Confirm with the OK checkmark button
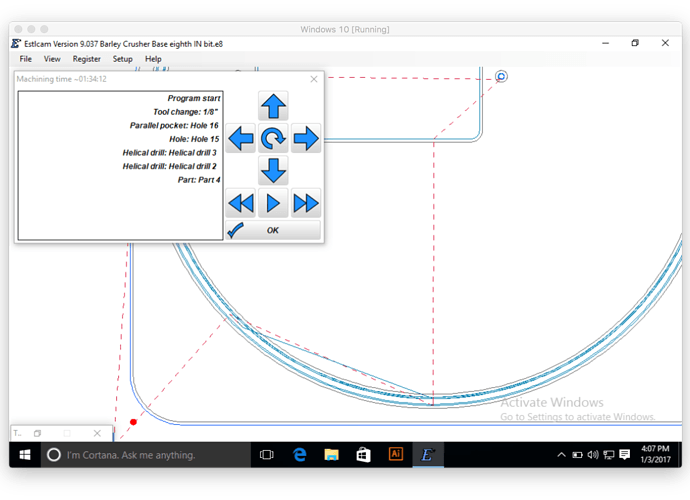Viewport: 690px width, 500px height. coord(273,230)
